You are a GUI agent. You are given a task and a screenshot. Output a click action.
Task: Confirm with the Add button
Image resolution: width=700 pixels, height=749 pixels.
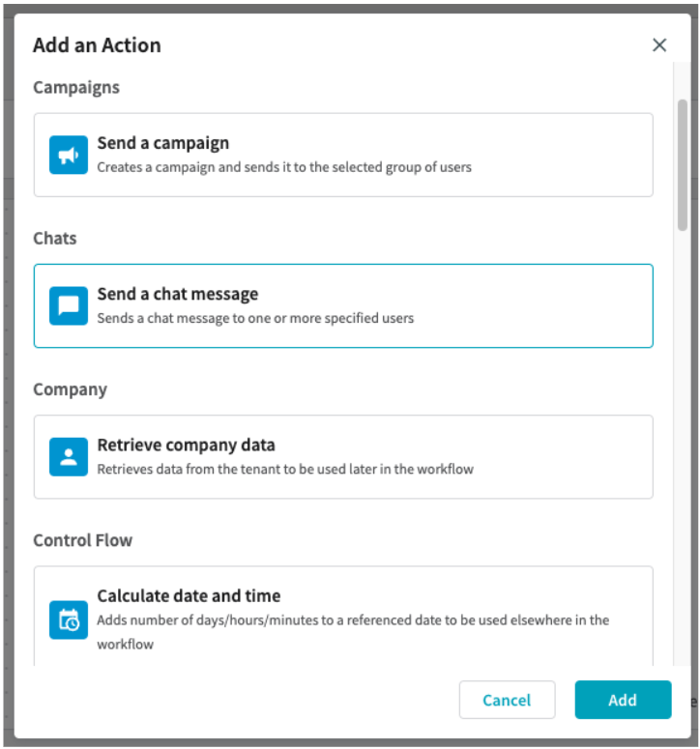tap(623, 700)
